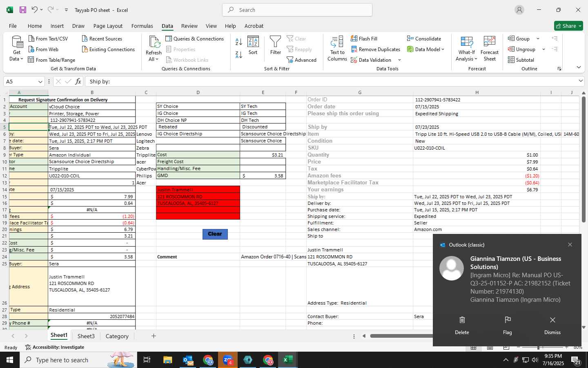
Task: Sort Z to A descending
Action: [x=239, y=54]
